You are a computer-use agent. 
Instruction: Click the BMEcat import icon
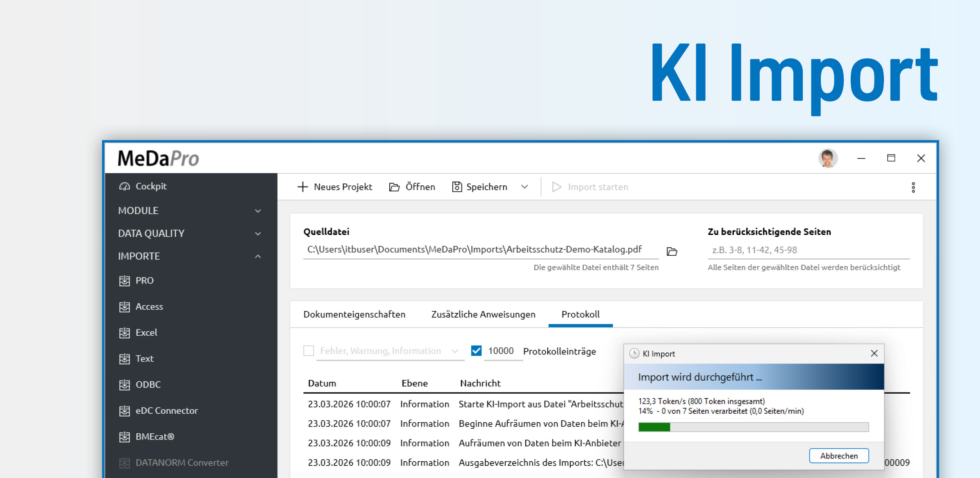tap(125, 437)
